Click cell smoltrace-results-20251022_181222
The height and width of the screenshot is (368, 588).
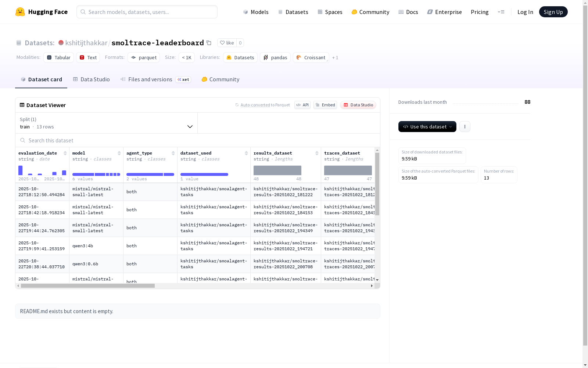tap(286, 192)
